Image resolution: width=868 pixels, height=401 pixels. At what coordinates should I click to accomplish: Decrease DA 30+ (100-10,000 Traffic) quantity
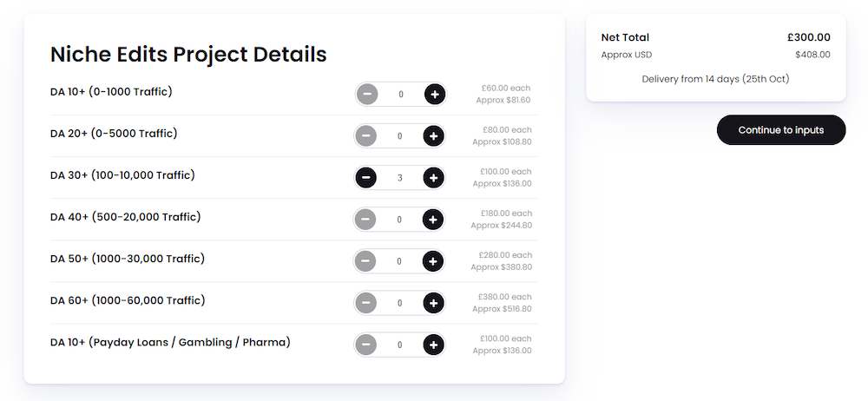(x=365, y=178)
